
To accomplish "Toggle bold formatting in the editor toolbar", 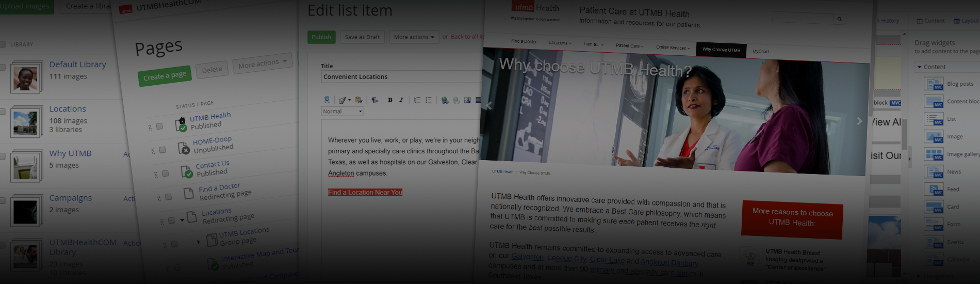I will click(390, 100).
